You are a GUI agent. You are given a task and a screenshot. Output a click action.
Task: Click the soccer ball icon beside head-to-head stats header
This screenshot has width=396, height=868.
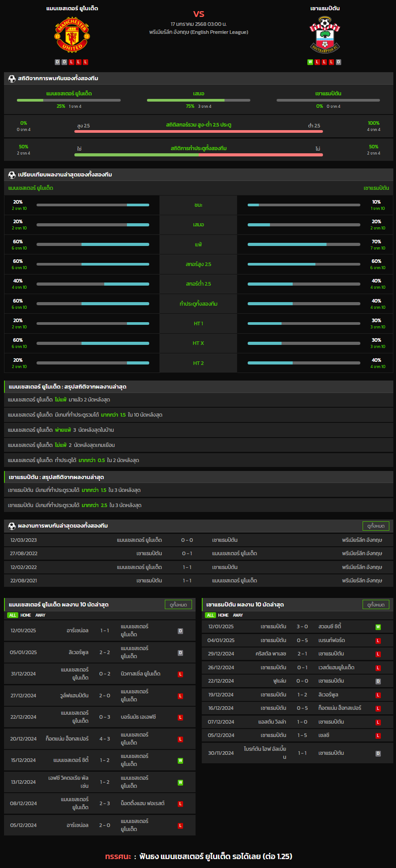(x=12, y=78)
